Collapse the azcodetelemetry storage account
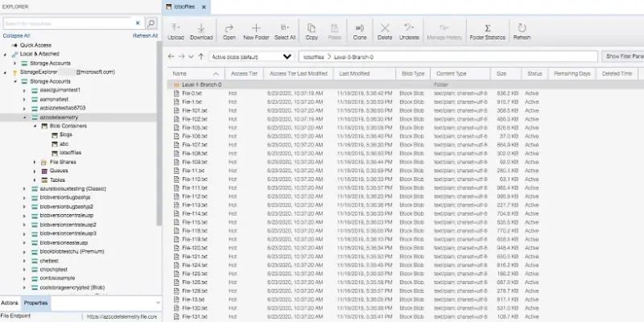 (25, 118)
